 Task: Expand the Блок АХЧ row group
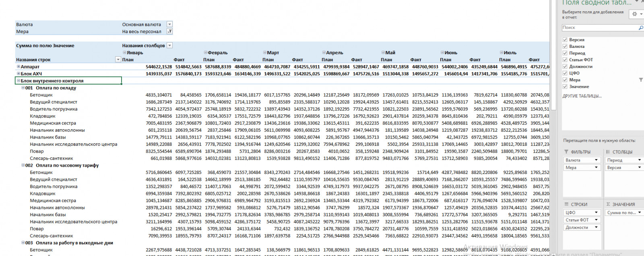pyautogui.click(x=19, y=74)
